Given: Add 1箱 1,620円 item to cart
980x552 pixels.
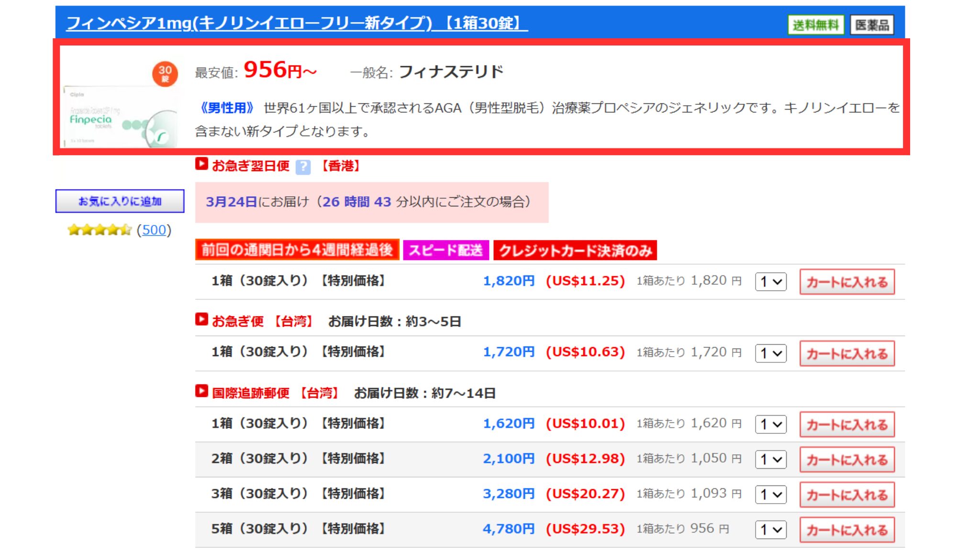Looking at the screenshot, I should [846, 425].
